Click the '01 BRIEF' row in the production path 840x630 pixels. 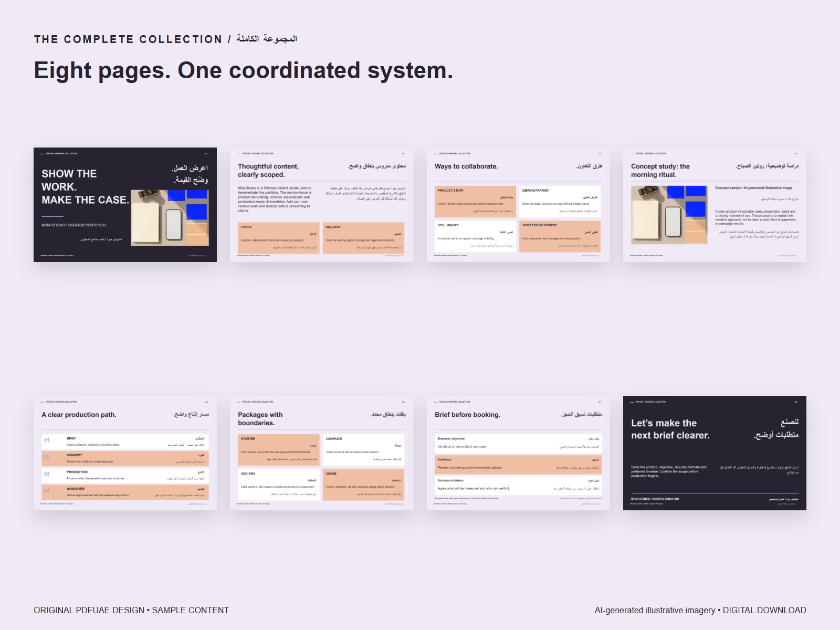tap(125, 442)
